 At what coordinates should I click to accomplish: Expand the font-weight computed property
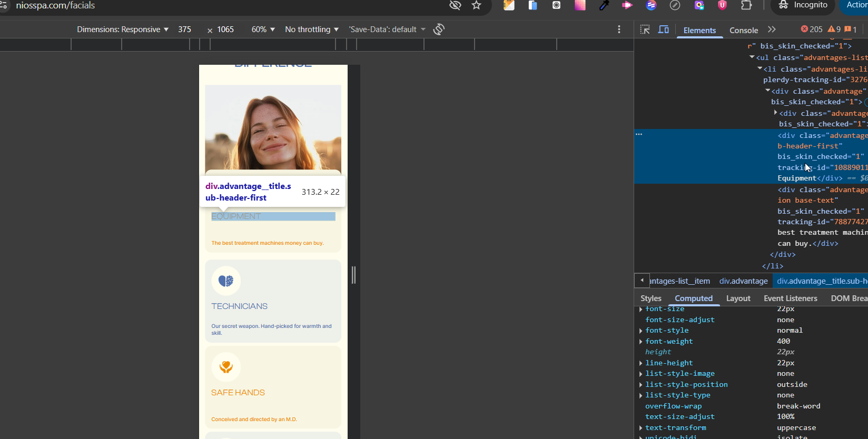tap(640, 342)
